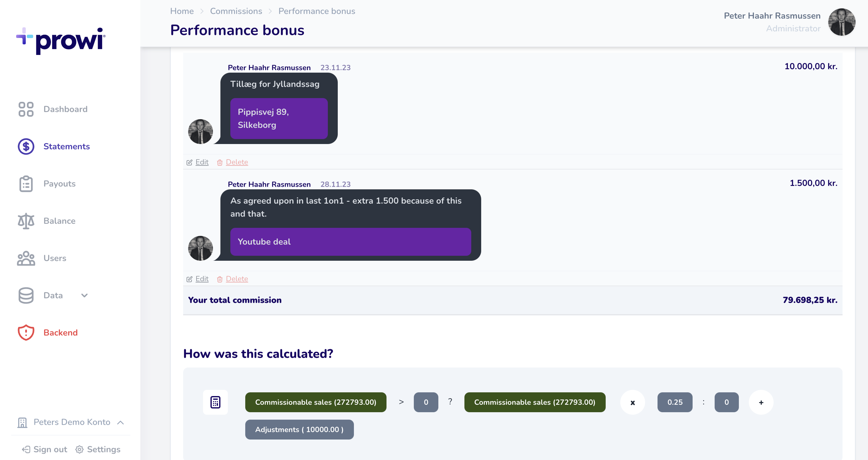Screen dimensions: 868x460
Task: Navigate to Commissions via the breadcrumb
Action: coord(236,11)
